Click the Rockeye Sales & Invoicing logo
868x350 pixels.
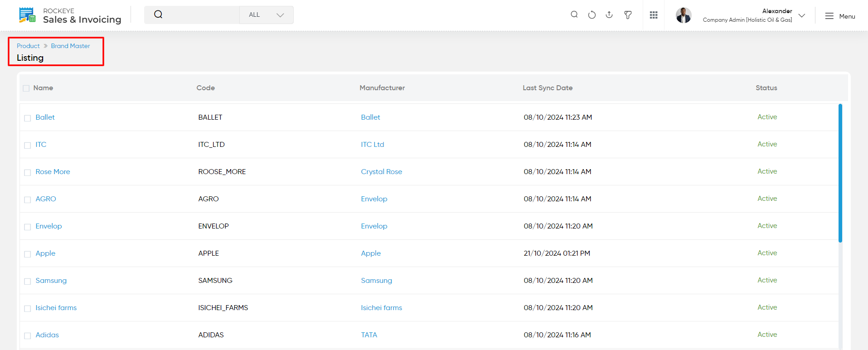pyautogui.click(x=70, y=15)
